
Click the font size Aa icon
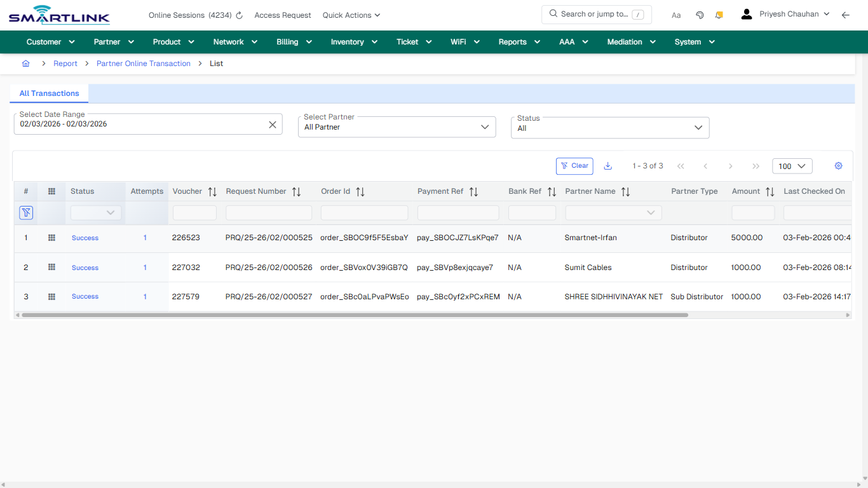(x=676, y=15)
